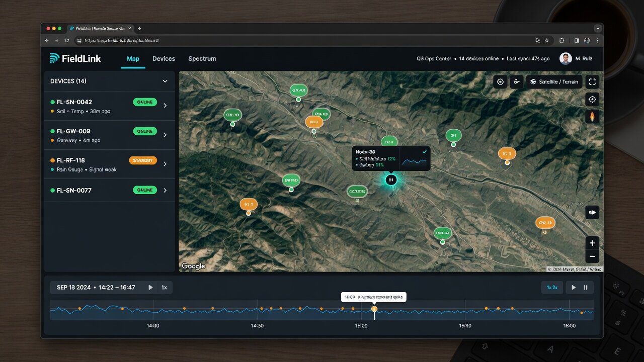Switch to the Spectrum tab
Image resolution: width=644 pixels, height=362 pixels.
(x=202, y=59)
